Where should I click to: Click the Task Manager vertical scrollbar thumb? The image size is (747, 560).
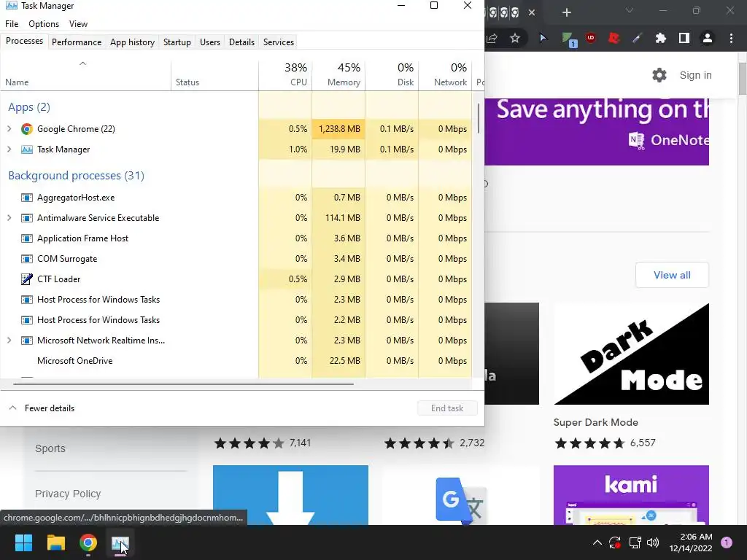click(478, 119)
